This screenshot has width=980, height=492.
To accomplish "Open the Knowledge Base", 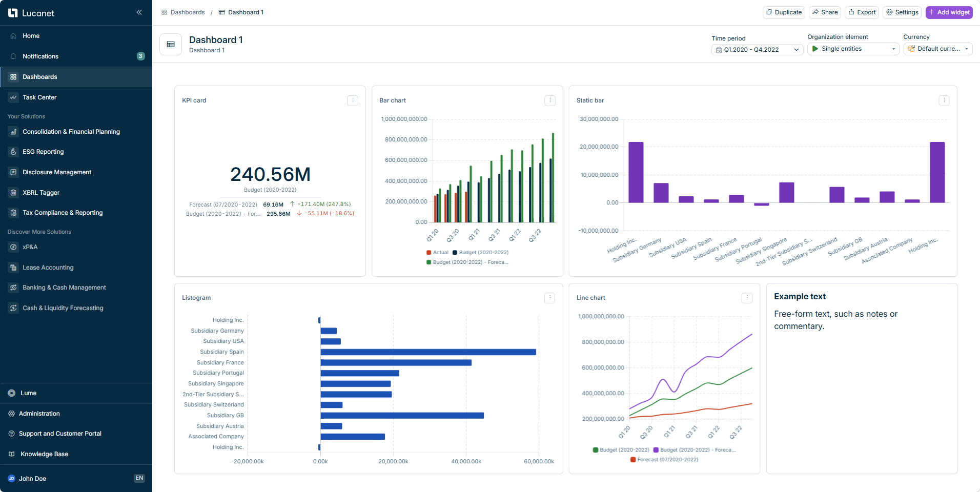I will [x=76, y=454].
